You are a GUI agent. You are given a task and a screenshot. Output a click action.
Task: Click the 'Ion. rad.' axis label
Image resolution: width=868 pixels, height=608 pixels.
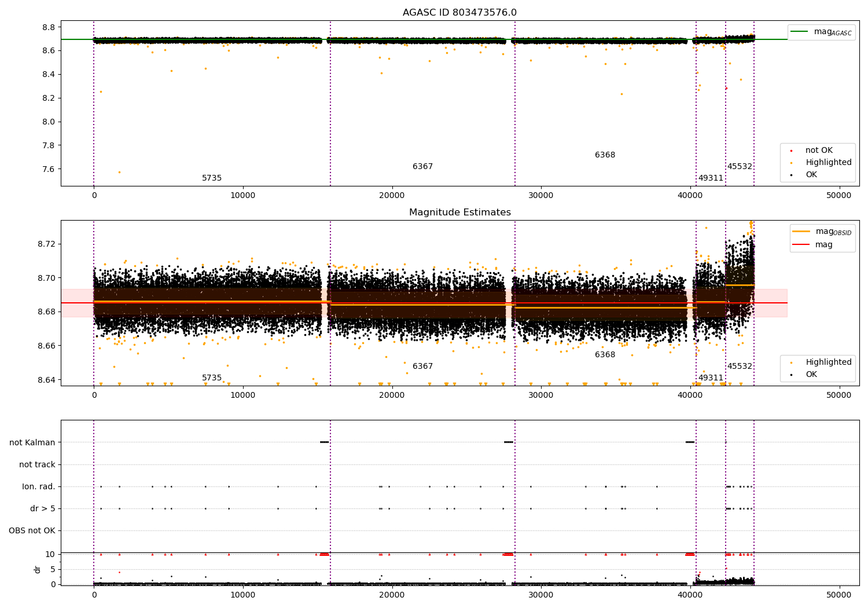pyautogui.click(x=39, y=486)
